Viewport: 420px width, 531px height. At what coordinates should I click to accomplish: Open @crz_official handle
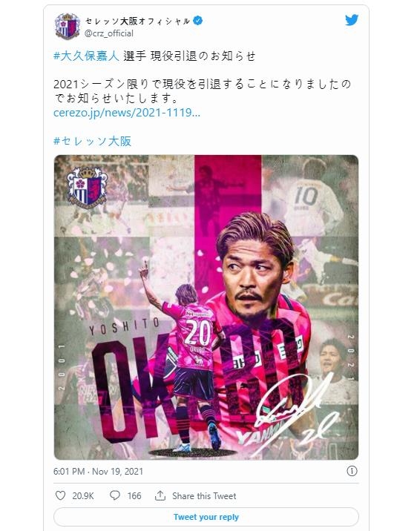(109, 33)
